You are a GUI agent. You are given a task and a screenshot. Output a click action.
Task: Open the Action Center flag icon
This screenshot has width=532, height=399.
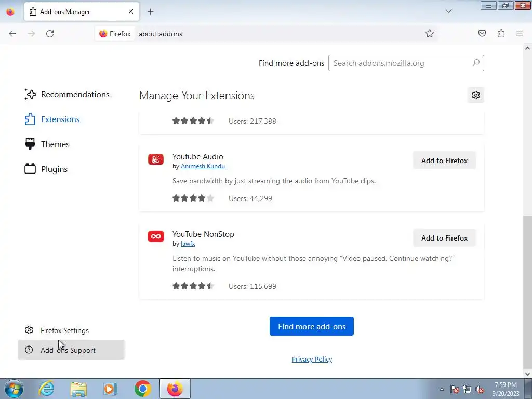[x=455, y=389]
